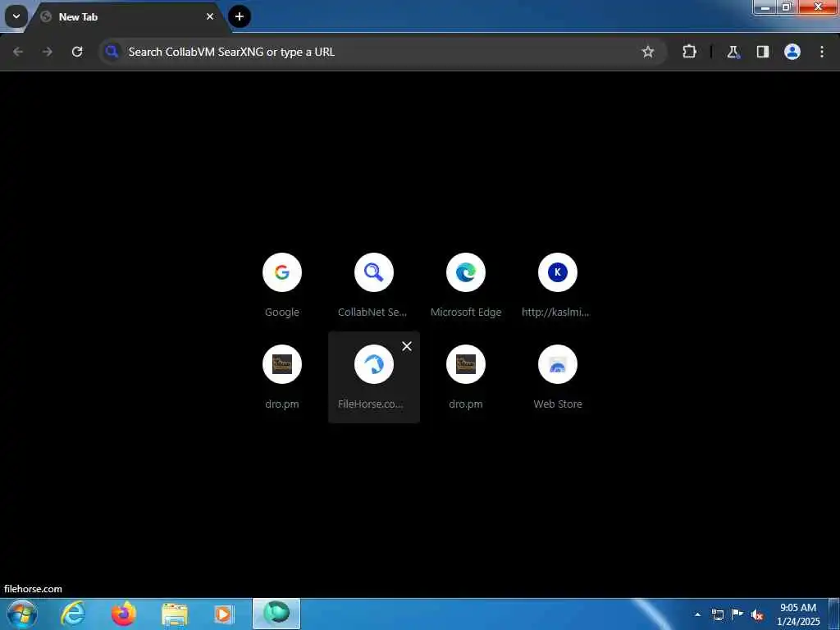Close the browser window
840x630 pixels.
click(818, 7)
